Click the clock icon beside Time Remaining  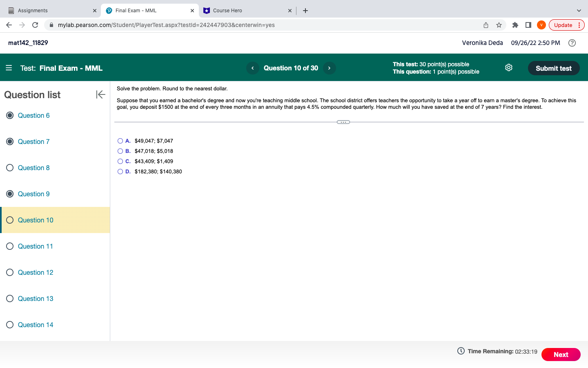click(460, 351)
